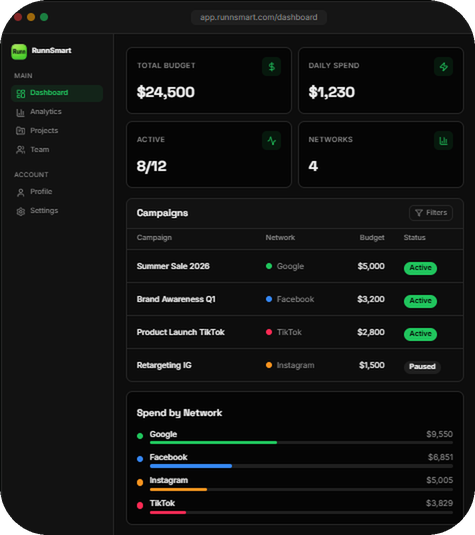475x535 pixels.
Task: Open the Analytics sidebar item
Action: coord(57,112)
